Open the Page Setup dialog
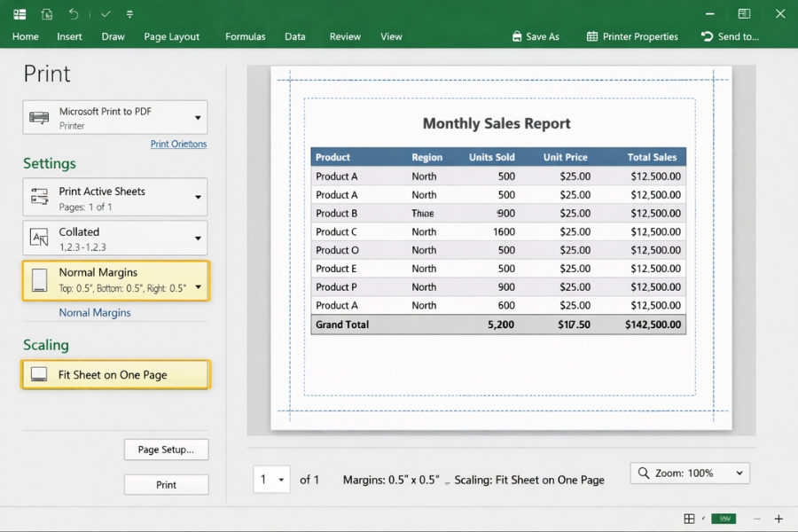The width and height of the screenshot is (798, 532). [x=166, y=450]
